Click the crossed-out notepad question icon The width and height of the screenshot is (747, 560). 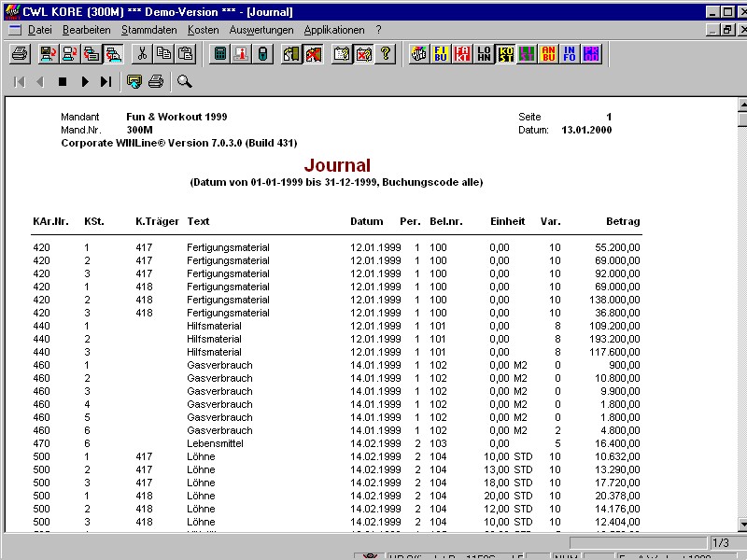[x=363, y=54]
